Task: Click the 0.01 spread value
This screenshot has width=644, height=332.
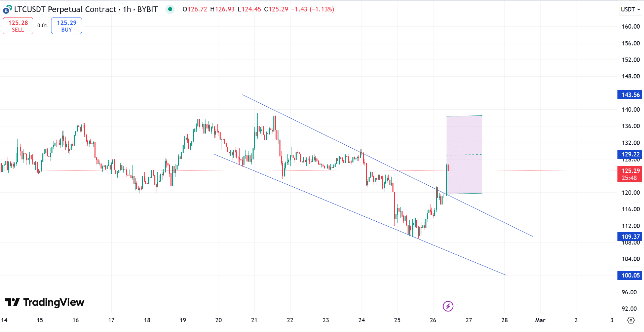Action: point(42,26)
